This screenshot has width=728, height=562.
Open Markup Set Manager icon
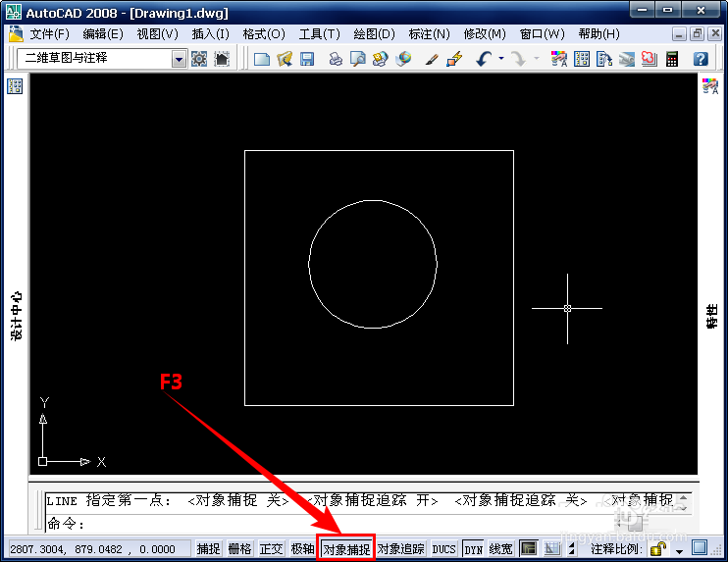[x=650, y=59]
